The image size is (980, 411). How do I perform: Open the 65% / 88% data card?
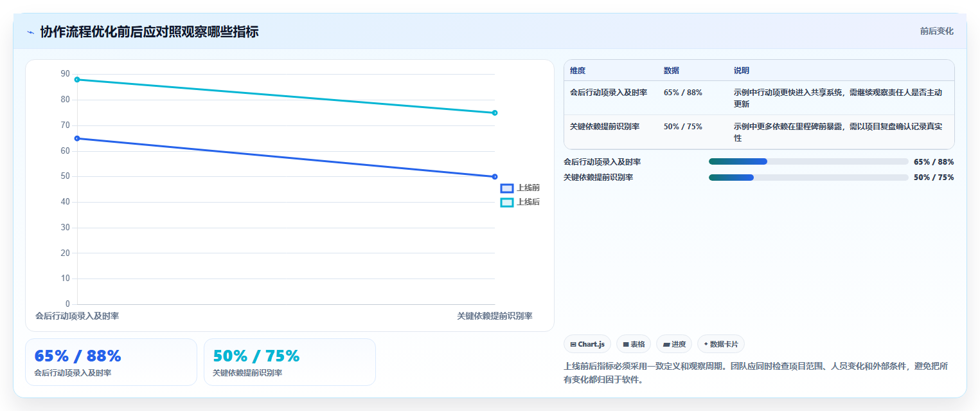(111, 362)
